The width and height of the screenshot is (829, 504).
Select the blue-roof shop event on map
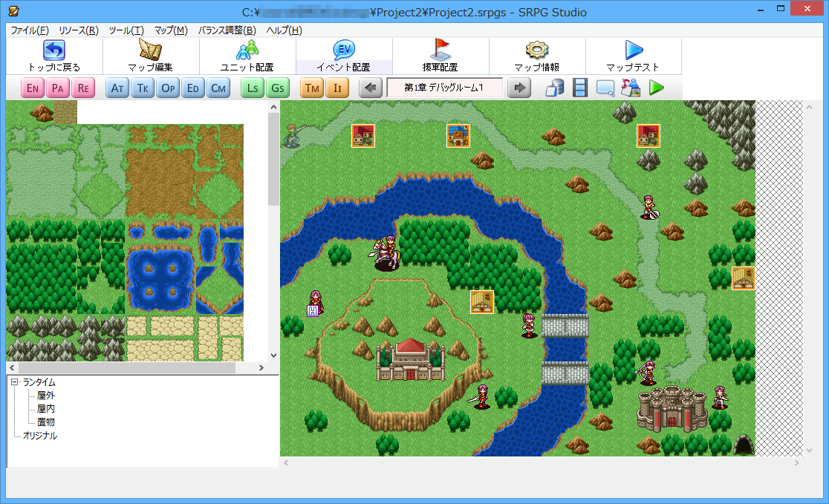pyautogui.click(x=458, y=136)
